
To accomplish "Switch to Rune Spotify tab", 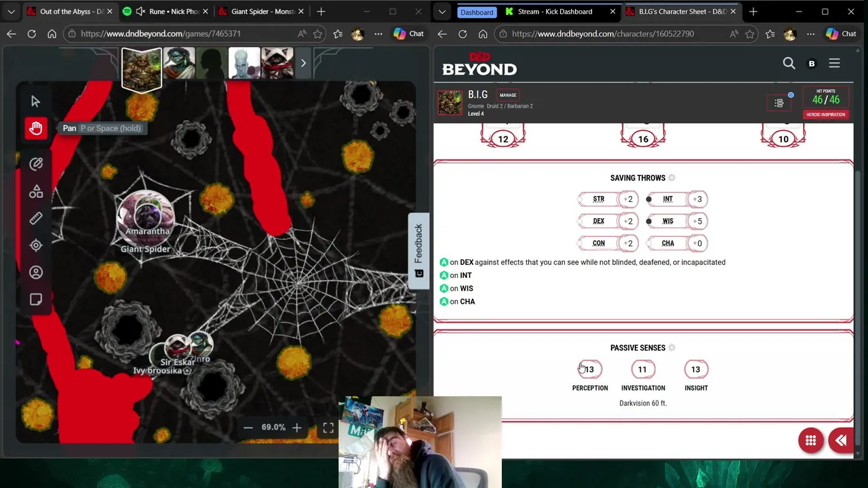I will (166, 12).
